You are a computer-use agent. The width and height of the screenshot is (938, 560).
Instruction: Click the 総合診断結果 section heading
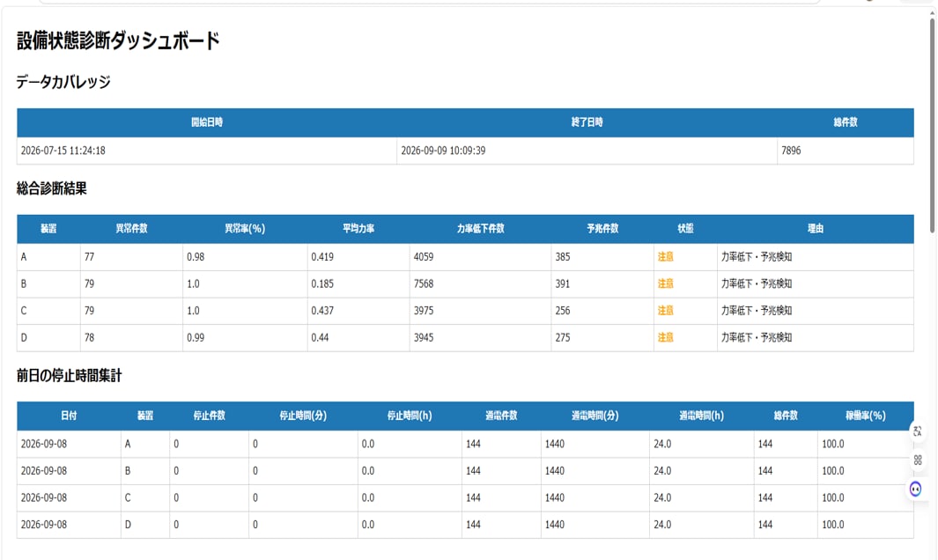[x=51, y=188]
